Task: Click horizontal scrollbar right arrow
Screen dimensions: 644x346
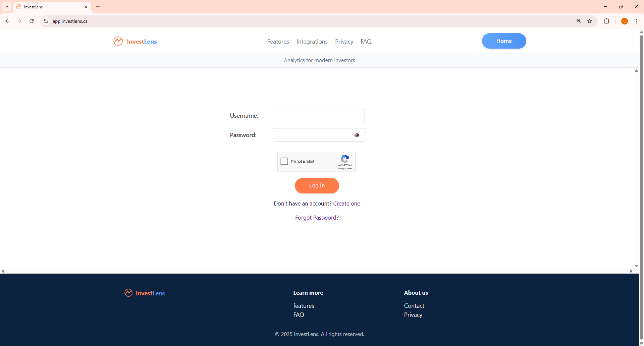Action: coord(631,271)
